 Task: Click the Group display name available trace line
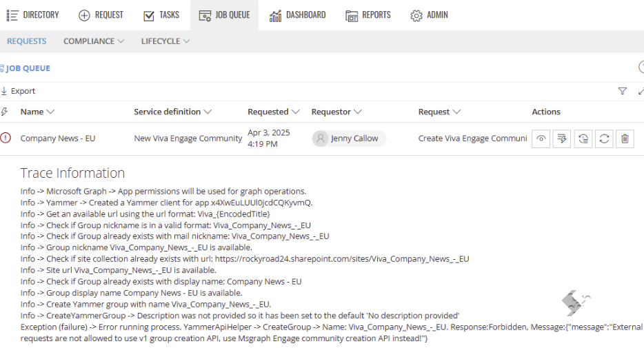point(132,293)
